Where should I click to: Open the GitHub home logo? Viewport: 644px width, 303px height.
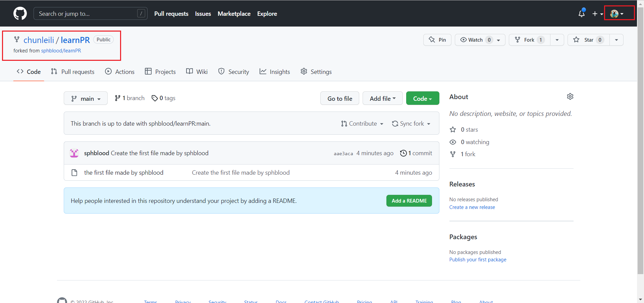pyautogui.click(x=20, y=13)
